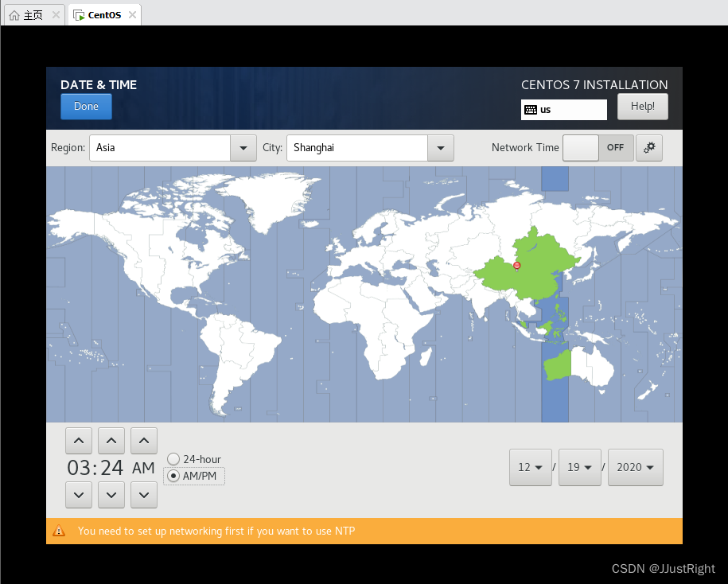Image resolution: width=728 pixels, height=584 pixels.
Task: Close the CentOS tab
Action: click(x=132, y=15)
